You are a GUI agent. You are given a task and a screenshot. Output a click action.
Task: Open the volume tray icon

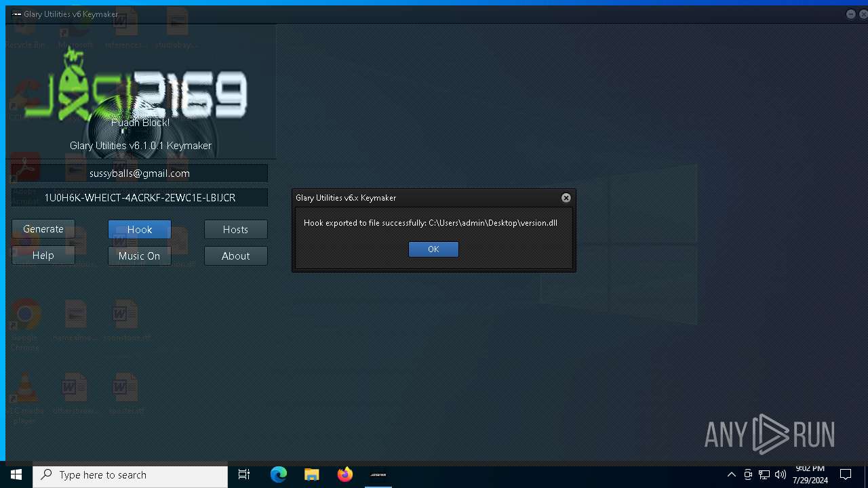[x=781, y=474]
